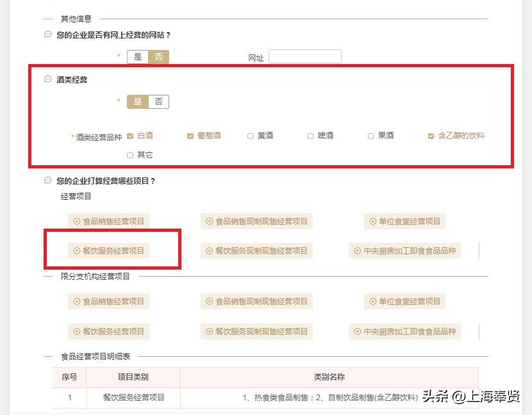
Task: Check the 黄酒 checkbox
Action: pyautogui.click(x=249, y=135)
